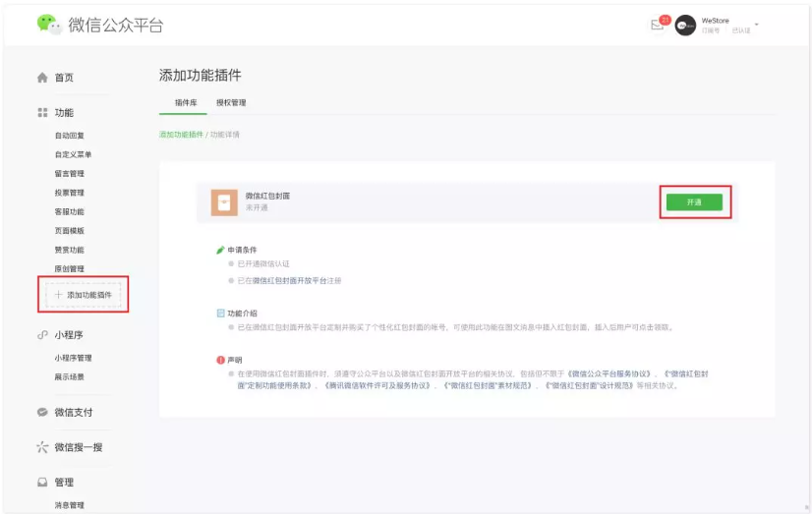Click the 添加功能插件 breadcrumb link
This screenshot has width=812, height=514.
pos(181,135)
